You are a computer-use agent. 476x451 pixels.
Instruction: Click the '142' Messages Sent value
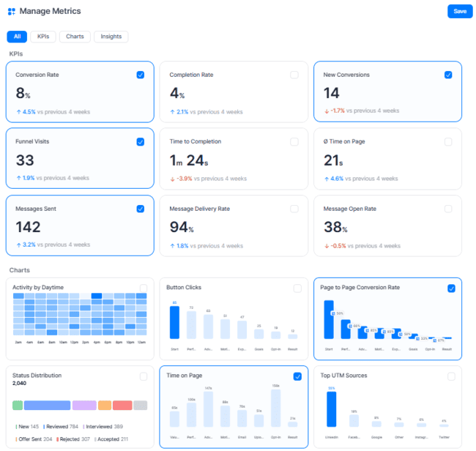click(x=28, y=227)
